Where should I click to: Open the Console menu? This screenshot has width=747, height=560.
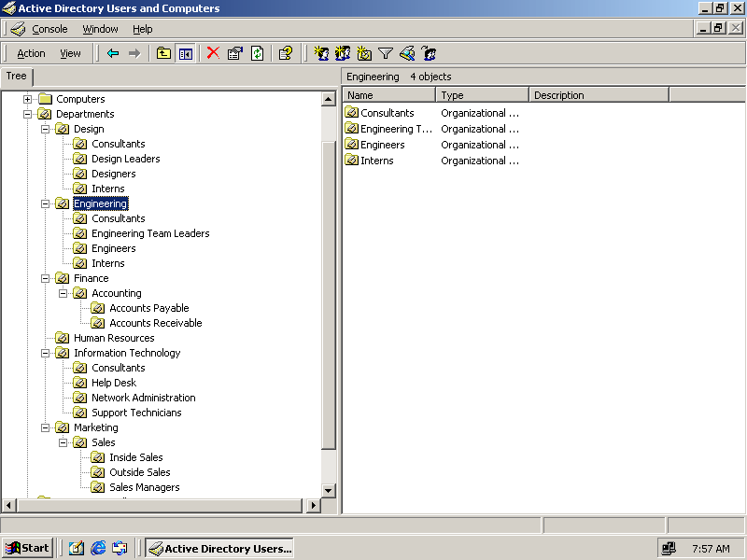pos(49,29)
